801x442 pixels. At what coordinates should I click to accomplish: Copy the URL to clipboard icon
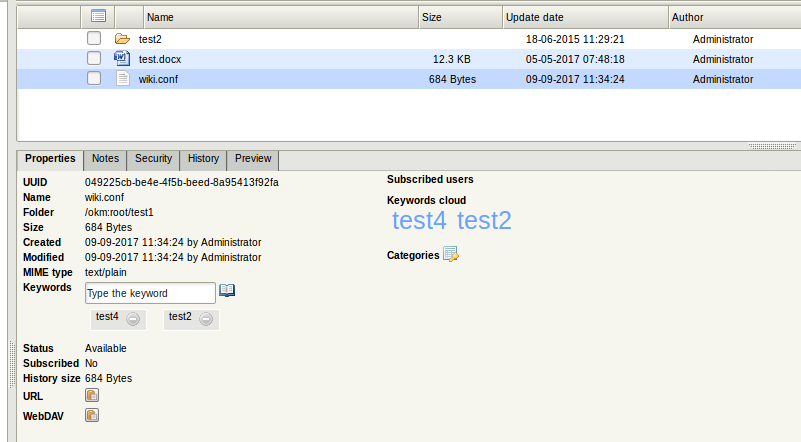point(91,396)
